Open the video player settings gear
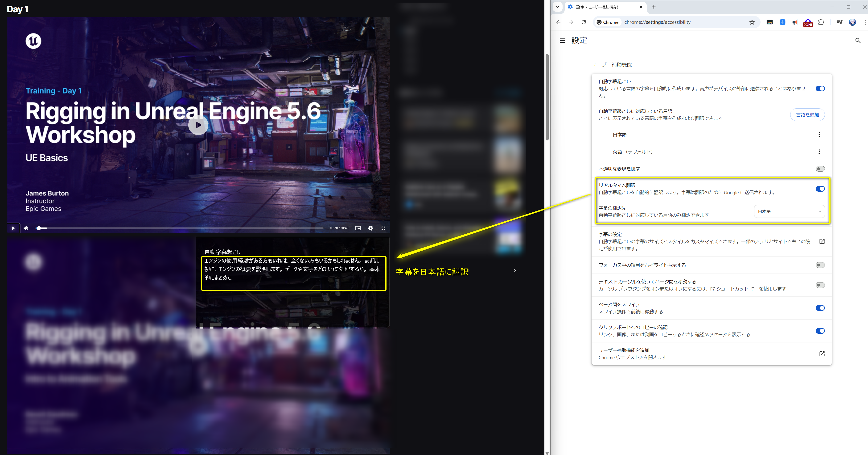The width and height of the screenshot is (868, 455). pos(371,228)
